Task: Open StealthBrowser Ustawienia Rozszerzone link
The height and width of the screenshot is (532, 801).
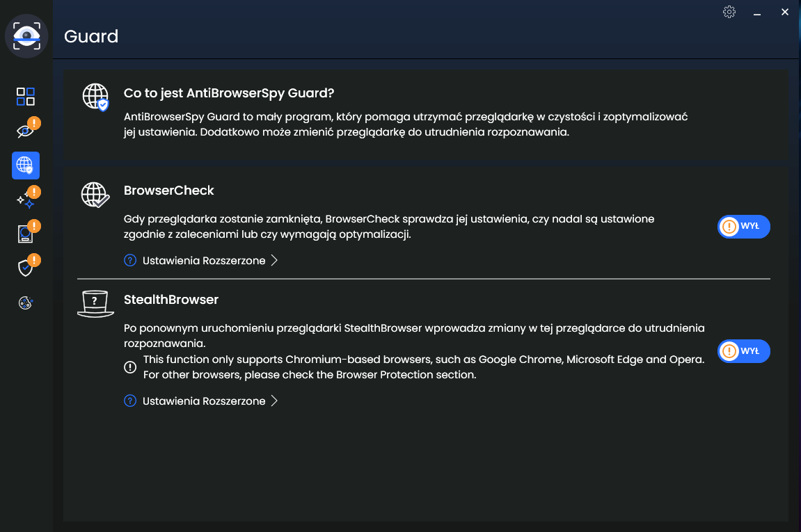Action: [204, 401]
